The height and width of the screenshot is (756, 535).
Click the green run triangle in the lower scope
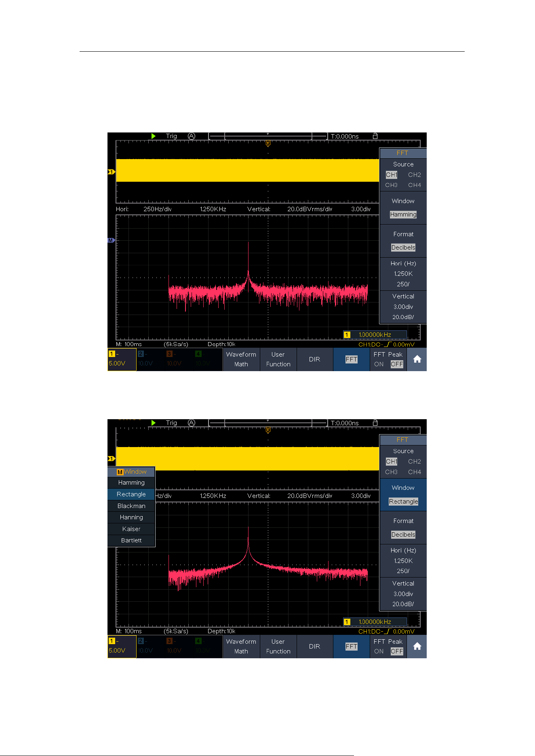(x=154, y=423)
